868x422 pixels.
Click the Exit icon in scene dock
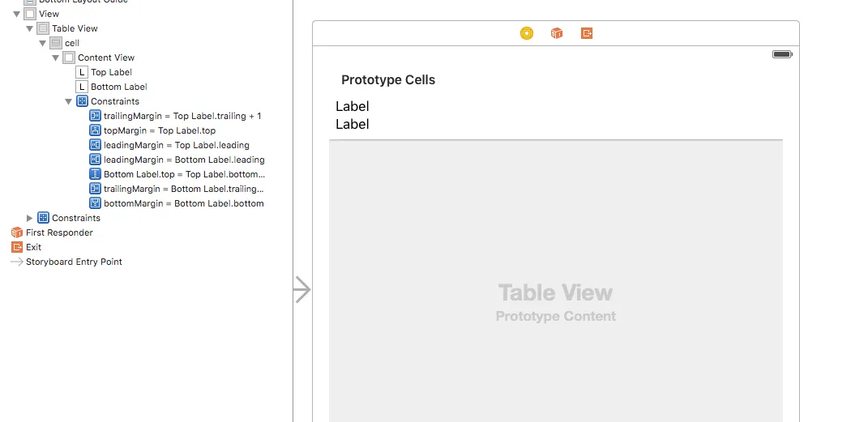[587, 33]
